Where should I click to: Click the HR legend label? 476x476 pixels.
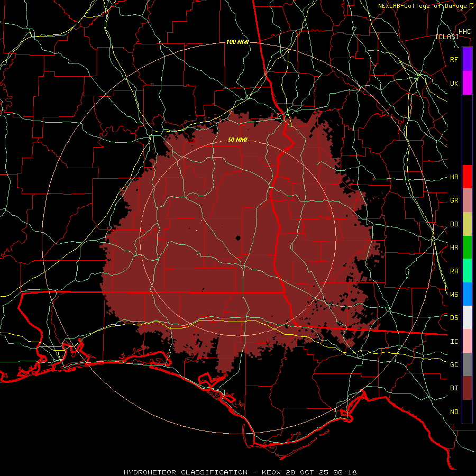(454, 248)
